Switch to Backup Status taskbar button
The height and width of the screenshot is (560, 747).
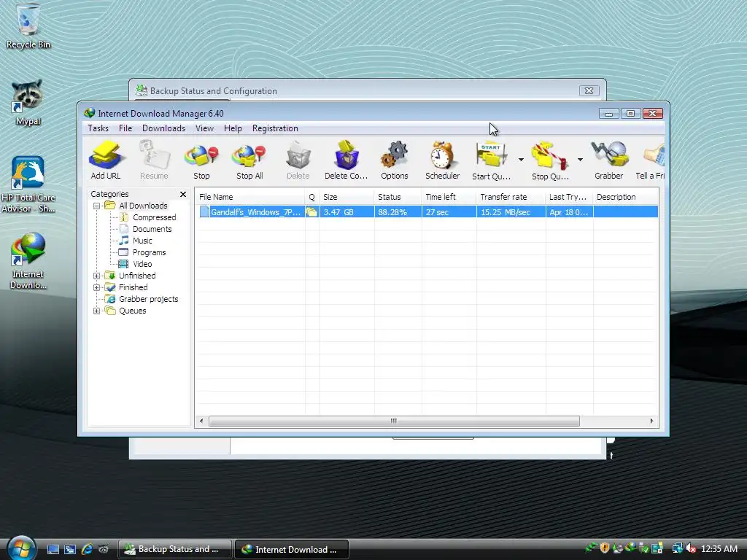175,549
